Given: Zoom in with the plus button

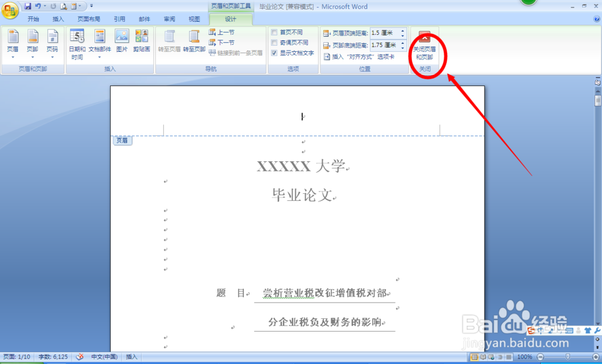Looking at the screenshot, I should tap(596, 357).
